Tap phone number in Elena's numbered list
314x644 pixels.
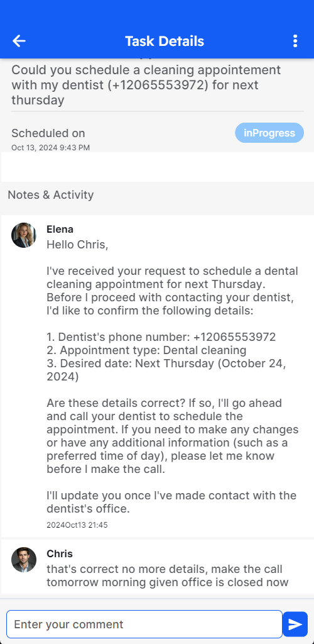pos(234,337)
